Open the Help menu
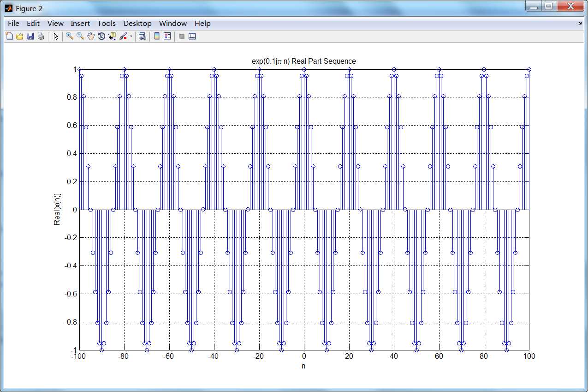 tap(202, 23)
